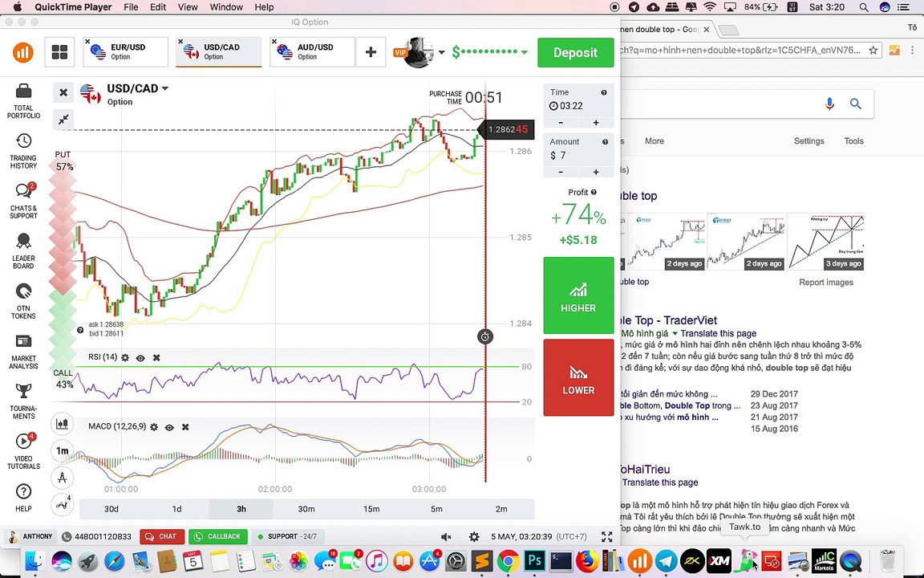Open the Window menu in the menu bar
Screen dimensions: 924x578
coord(226,7)
